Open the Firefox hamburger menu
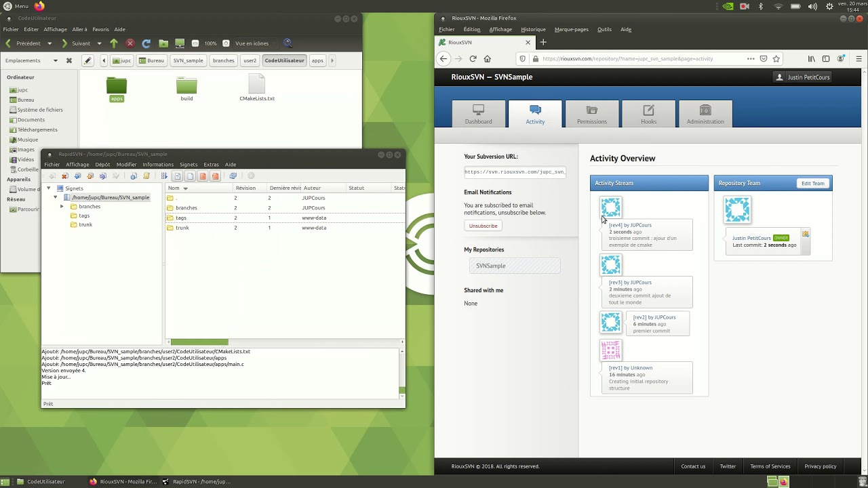868x488 pixels. (x=859, y=59)
